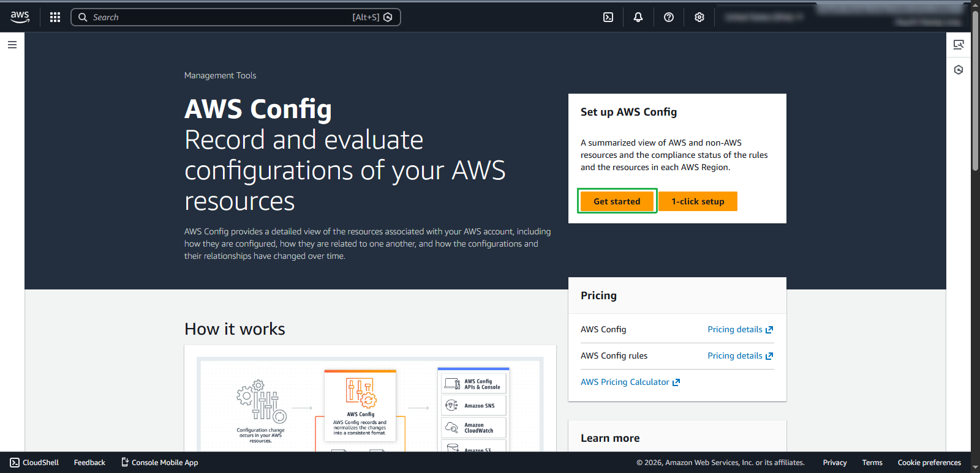Viewport: 980px width, 473px height.
Task: Open CloudShell from the top navigation bar
Action: click(x=608, y=17)
